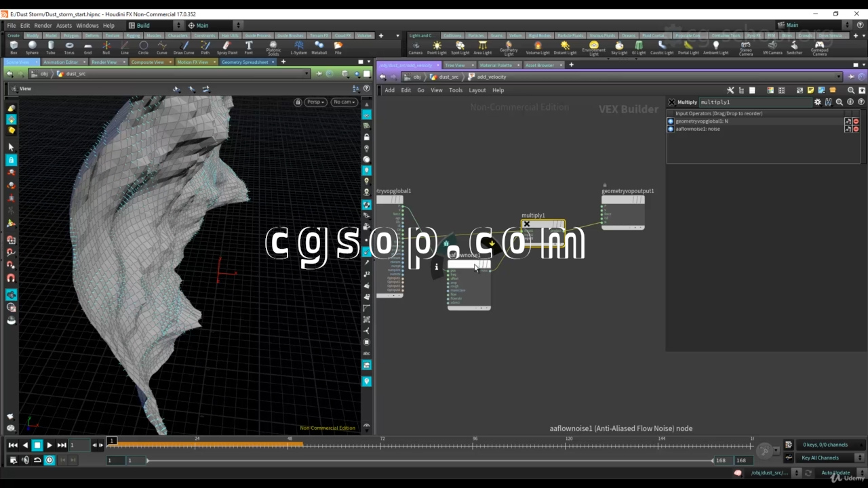Viewport: 868px width, 488px height.
Task: Add a Gamepad Camera
Action: (819, 49)
